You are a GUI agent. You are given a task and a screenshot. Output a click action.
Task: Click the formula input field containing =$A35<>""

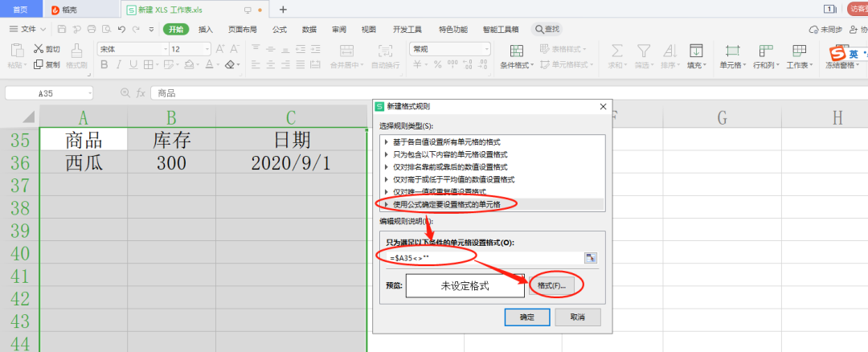click(x=482, y=257)
